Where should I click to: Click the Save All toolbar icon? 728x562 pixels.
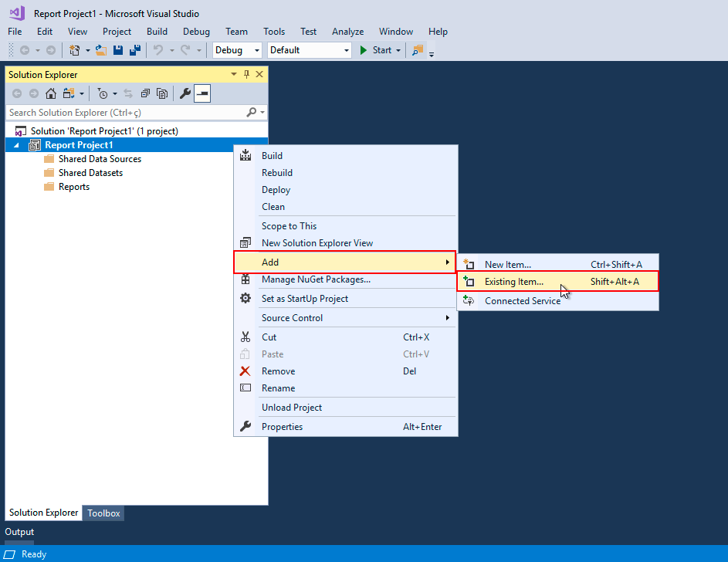click(135, 50)
